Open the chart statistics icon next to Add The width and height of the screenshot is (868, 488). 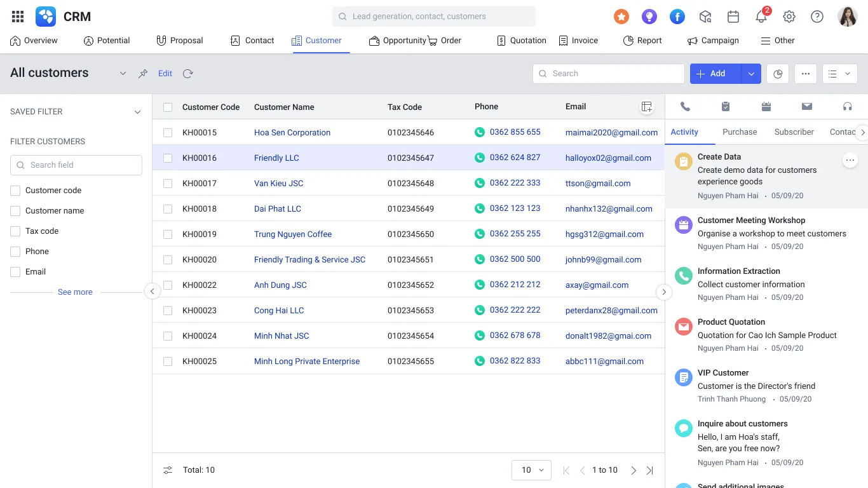pyautogui.click(x=777, y=73)
